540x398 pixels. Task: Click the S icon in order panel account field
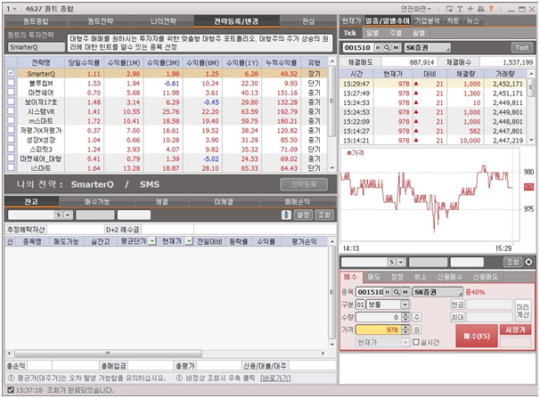pos(392,262)
